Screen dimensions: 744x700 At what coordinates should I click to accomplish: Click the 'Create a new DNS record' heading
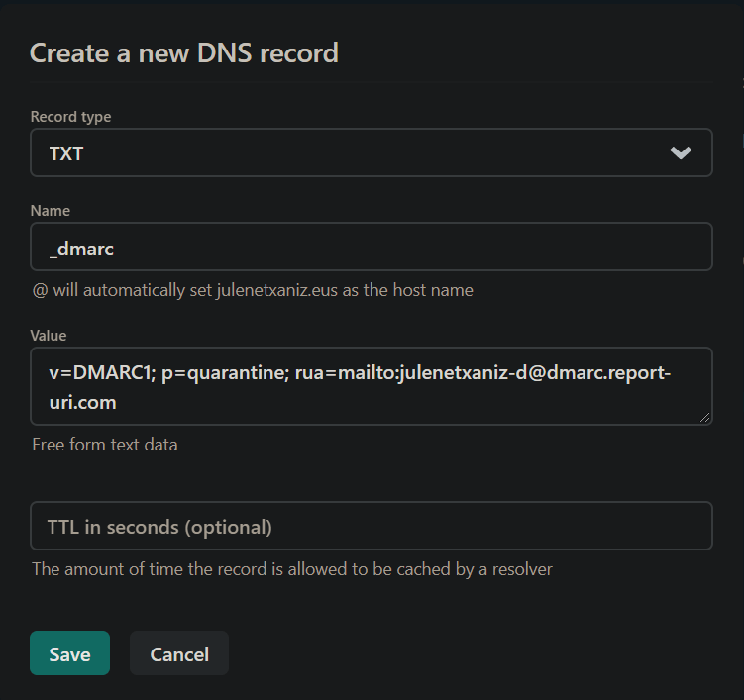[x=184, y=52]
